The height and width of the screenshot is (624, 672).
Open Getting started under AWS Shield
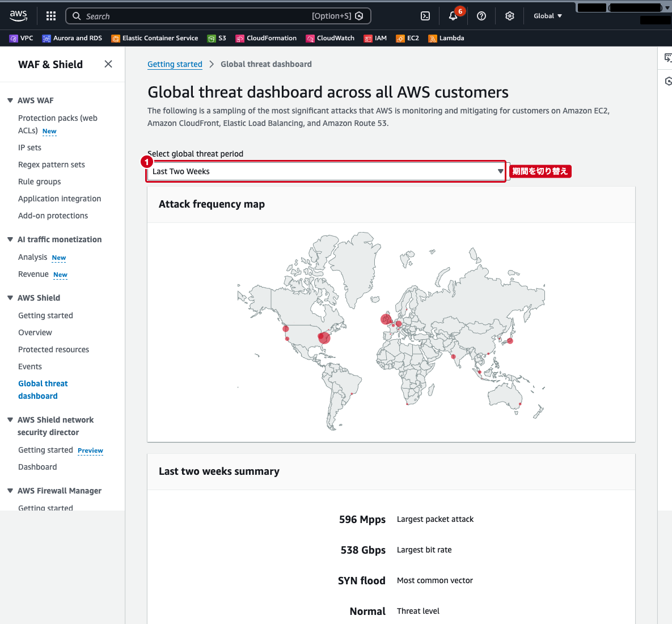click(45, 315)
